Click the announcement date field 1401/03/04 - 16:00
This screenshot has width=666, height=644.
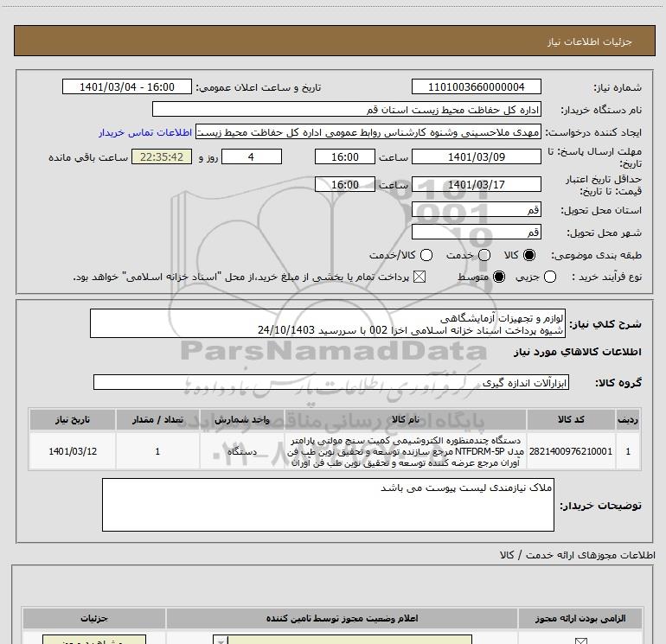point(127,86)
